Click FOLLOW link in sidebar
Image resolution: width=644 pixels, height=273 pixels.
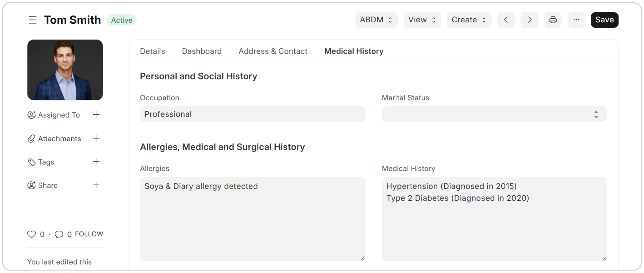[89, 234]
